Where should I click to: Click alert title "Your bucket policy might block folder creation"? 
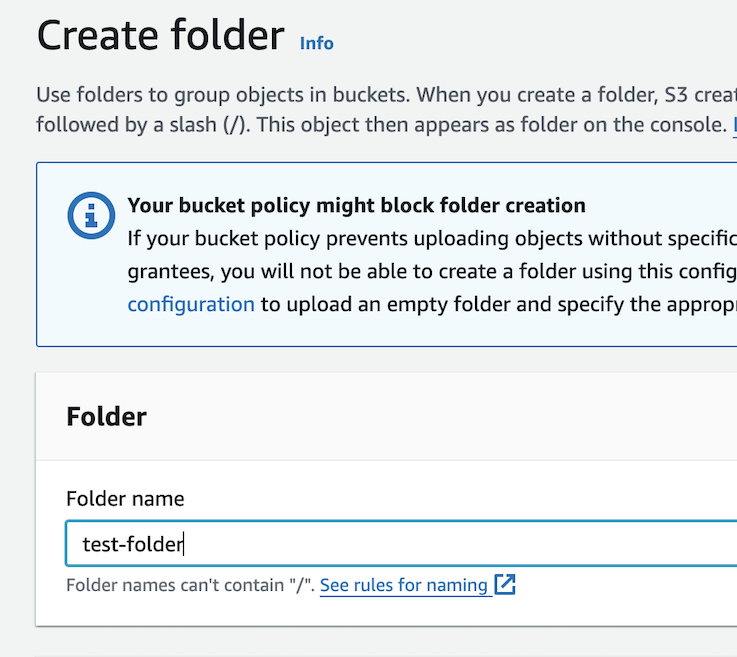tap(356, 206)
